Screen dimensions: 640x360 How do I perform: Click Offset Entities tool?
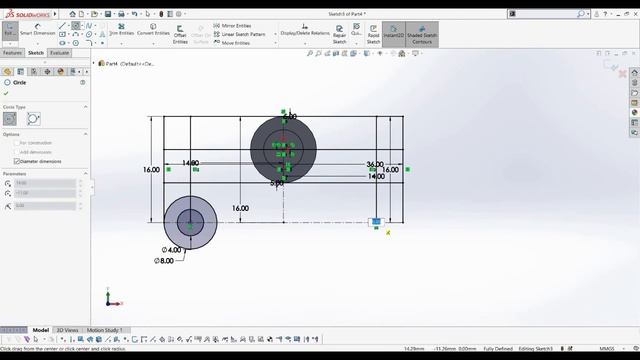pyautogui.click(x=180, y=34)
